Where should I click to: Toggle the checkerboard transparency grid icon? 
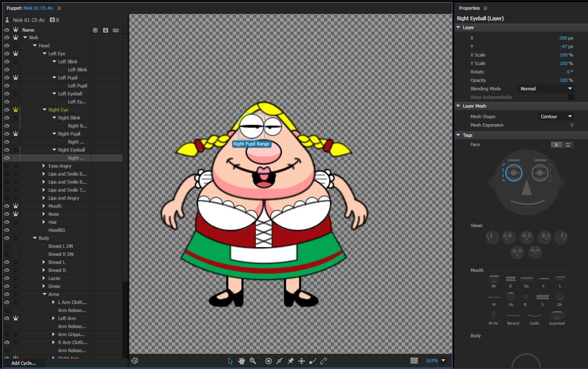click(x=414, y=361)
